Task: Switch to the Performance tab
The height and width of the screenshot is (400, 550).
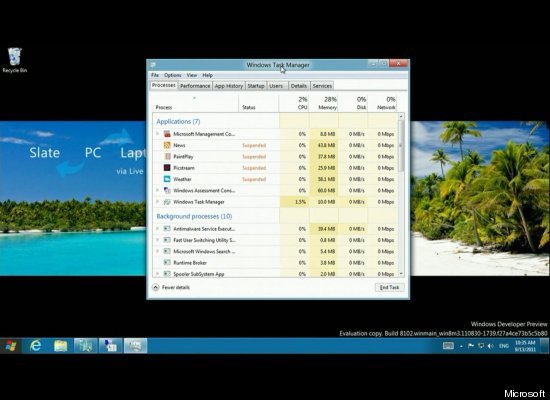Action: 195,86
